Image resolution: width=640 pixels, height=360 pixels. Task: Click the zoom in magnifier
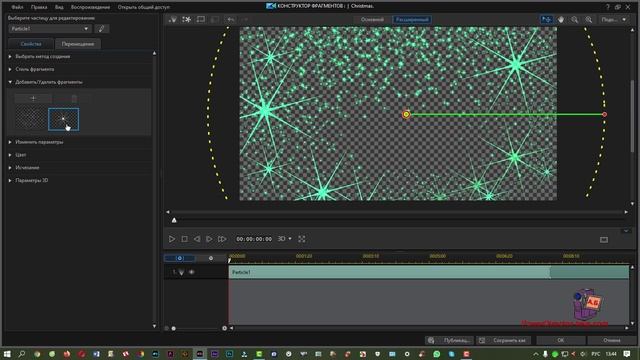click(x=589, y=19)
